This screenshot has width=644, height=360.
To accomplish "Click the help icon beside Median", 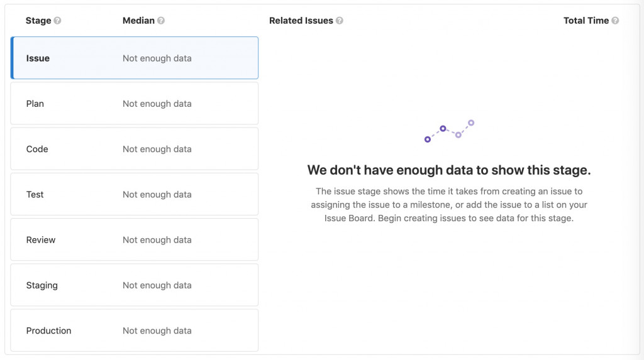I will click(x=161, y=21).
